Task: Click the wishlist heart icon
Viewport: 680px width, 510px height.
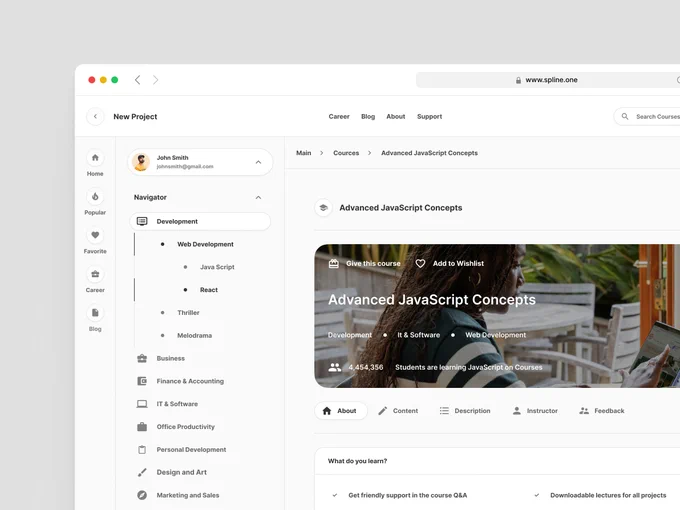Action: pyautogui.click(x=420, y=263)
